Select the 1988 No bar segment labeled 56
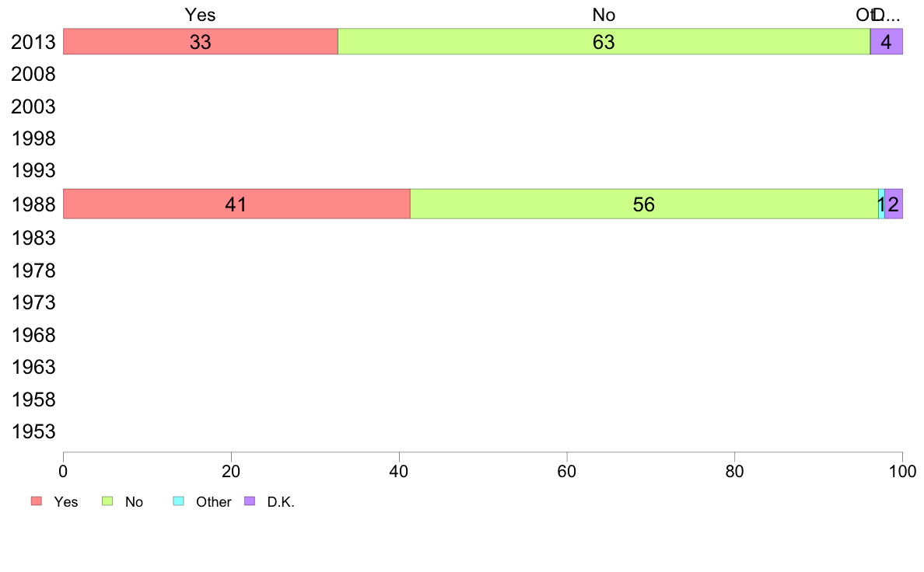This screenshot has width=924, height=572. (x=644, y=204)
